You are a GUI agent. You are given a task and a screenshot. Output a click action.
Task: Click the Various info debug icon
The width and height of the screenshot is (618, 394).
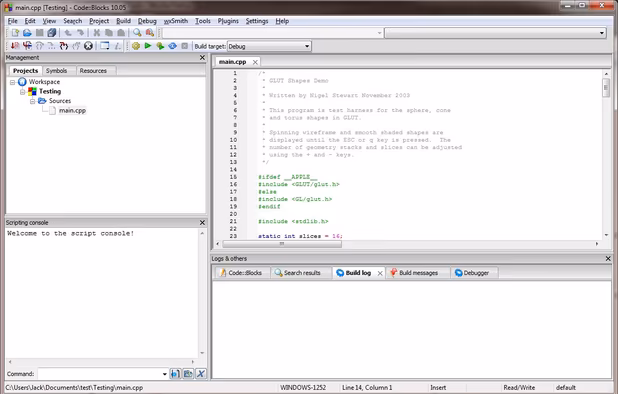coord(117,46)
